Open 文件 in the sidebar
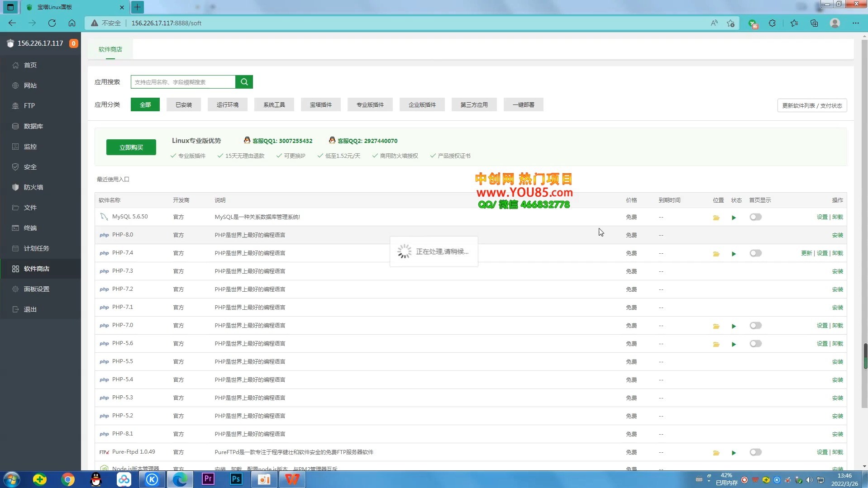Screen dimensions: 868x488 [41, 208]
